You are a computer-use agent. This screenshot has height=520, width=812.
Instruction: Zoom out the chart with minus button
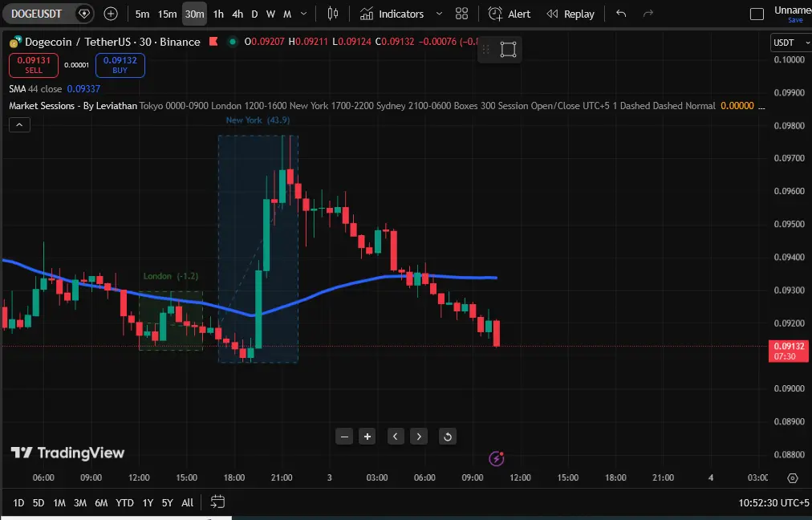click(344, 437)
